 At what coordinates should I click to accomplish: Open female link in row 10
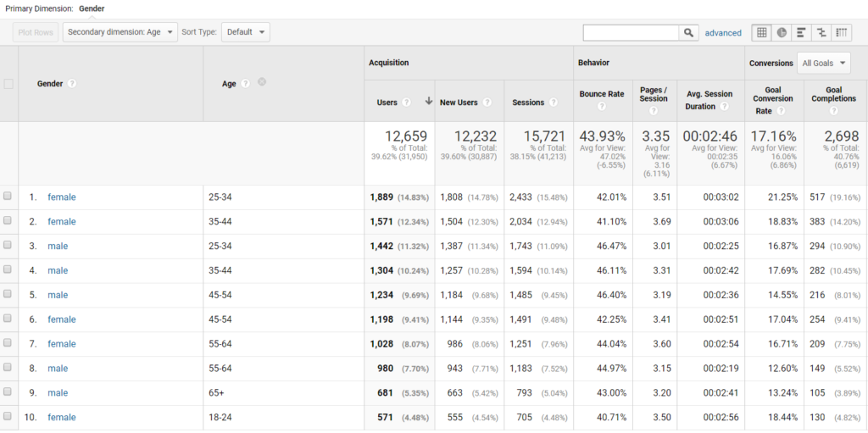coord(61,417)
